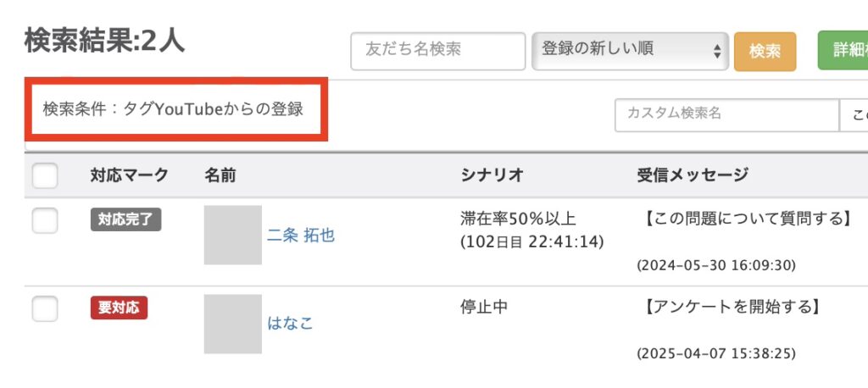
Task: Click the red 要対応 status badge
Action: click(119, 308)
